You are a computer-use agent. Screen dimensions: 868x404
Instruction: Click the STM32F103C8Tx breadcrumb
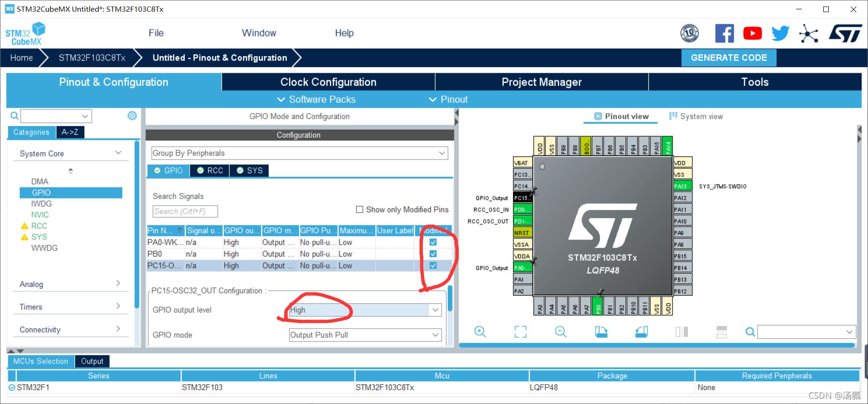click(x=92, y=57)
